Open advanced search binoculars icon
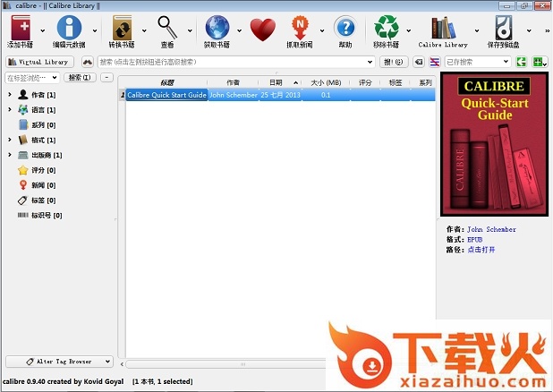 coord(88,62)
